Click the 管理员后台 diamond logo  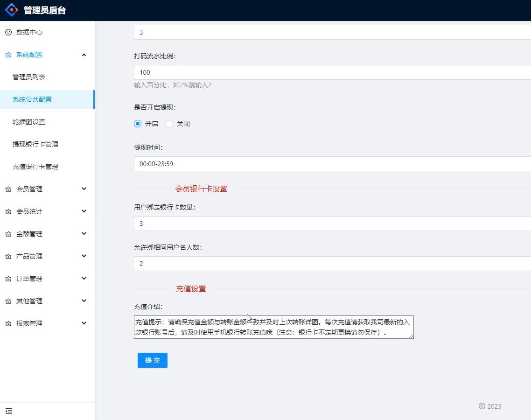[x=11, y=9]
